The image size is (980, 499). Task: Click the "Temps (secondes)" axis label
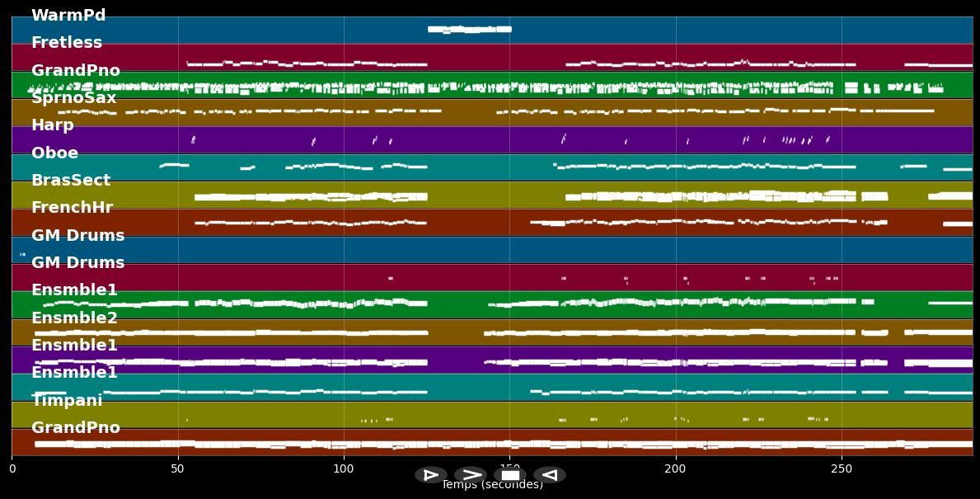coord(492,485)
